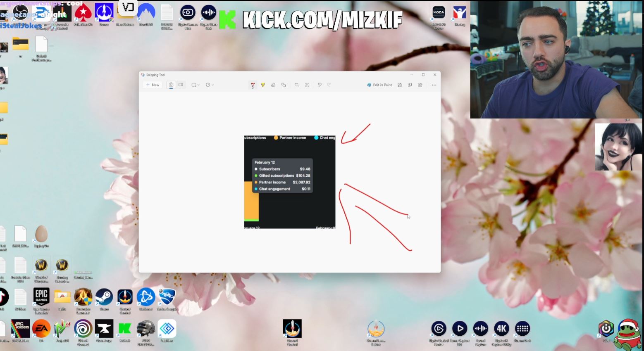Select the Eraser tool
644x351 pixels.
click(273, 85)
